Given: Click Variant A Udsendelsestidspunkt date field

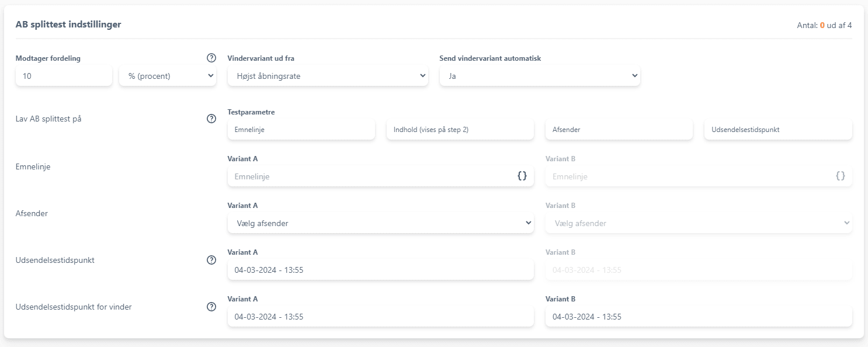Looking at the screenshot, I should coord(380,270).
